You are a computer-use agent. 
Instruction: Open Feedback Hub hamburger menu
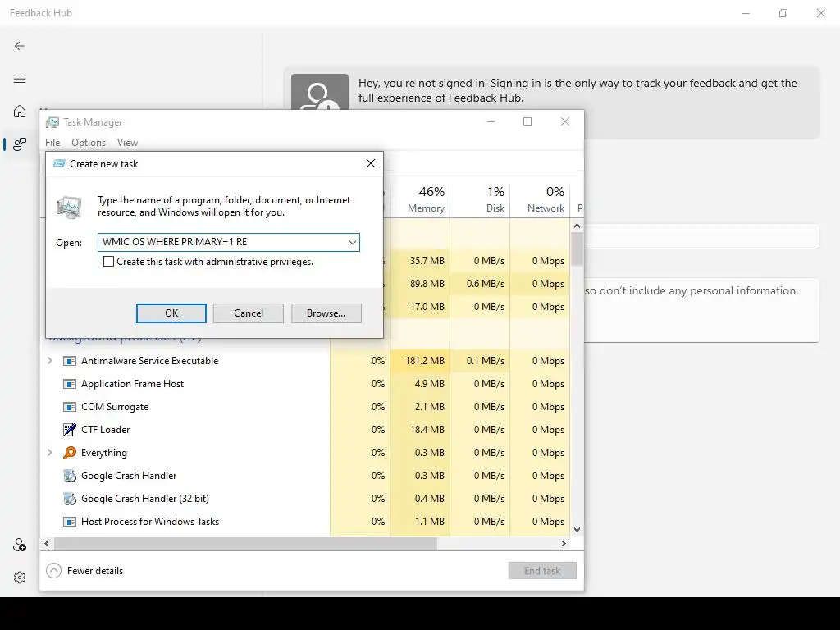click(x=20, y=80)
